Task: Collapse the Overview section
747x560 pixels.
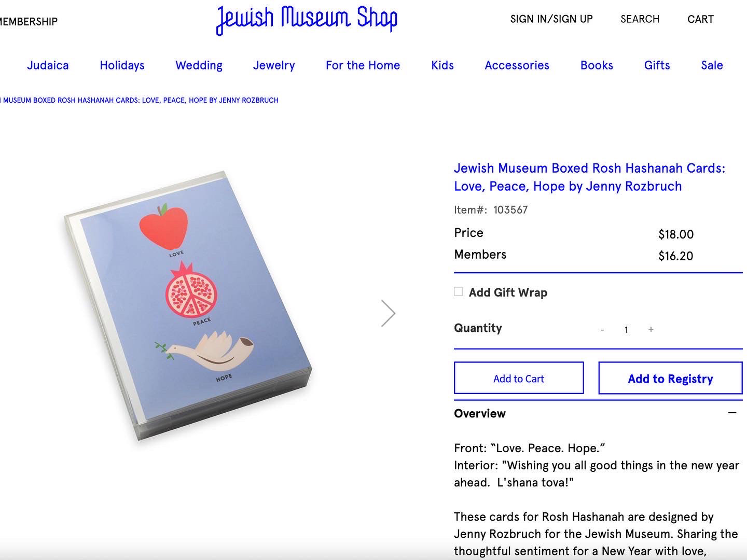Action: pos(732,413)
